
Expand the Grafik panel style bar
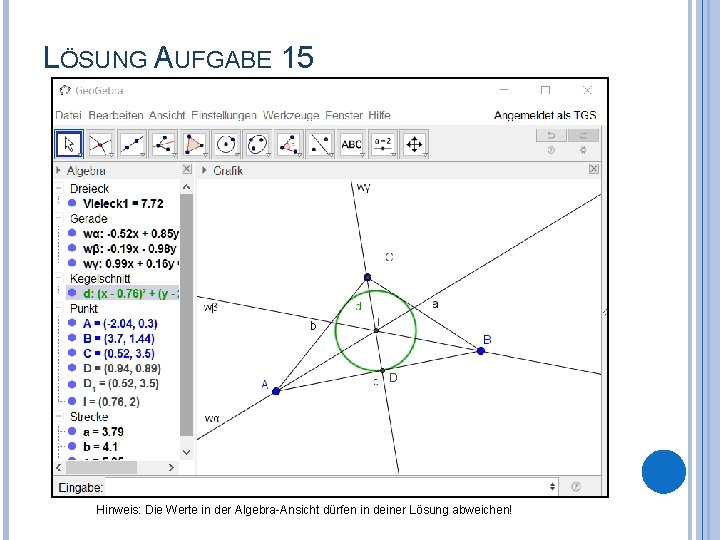click(x=204, y=170)
